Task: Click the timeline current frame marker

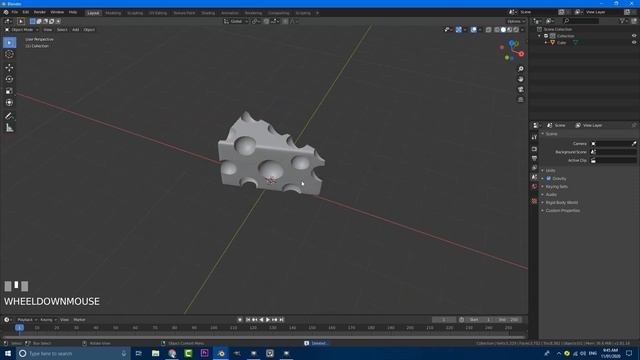Action: coord(19,327)
